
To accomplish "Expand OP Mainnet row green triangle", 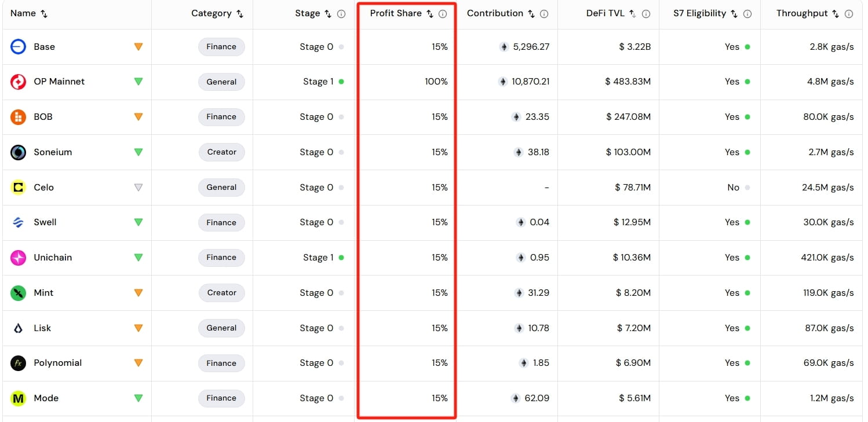I will click(138, 82).
